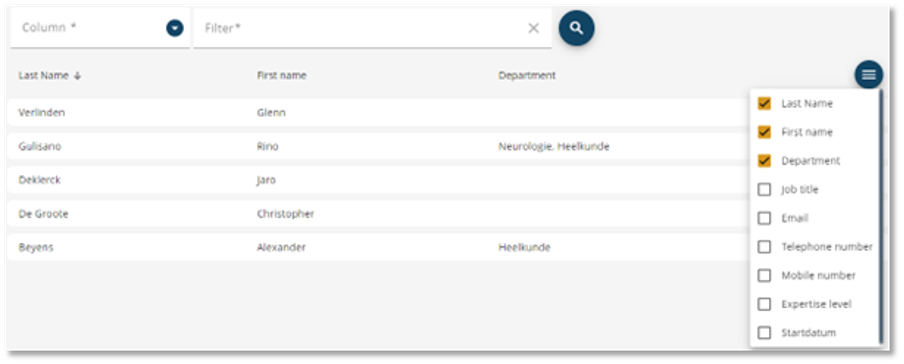Screen dimensions: 904x364
Task: Check the Startdatum option
Action: (x=764, y=333)
